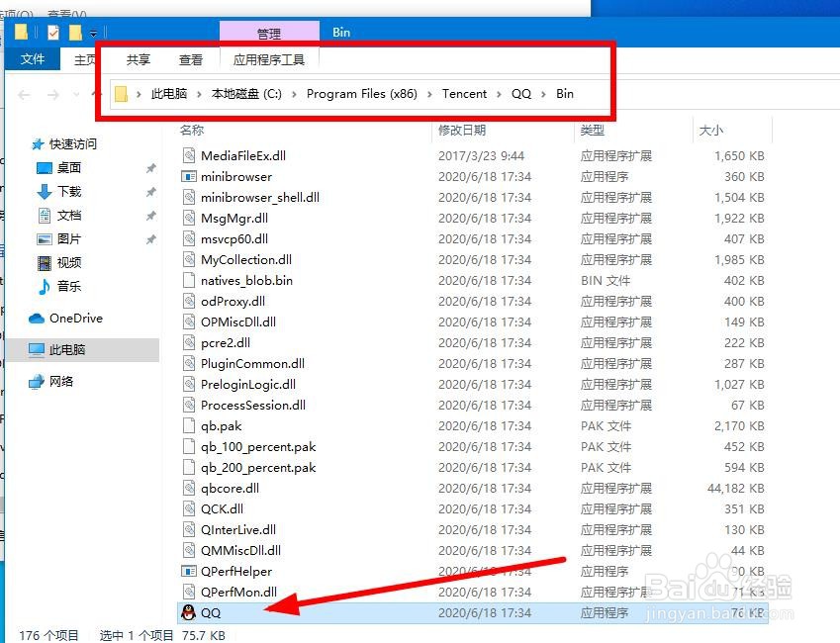Select the PluginCommon.dll file
Image resolution: width=840 pixels, height=643 pixels.
click(252, 364)
